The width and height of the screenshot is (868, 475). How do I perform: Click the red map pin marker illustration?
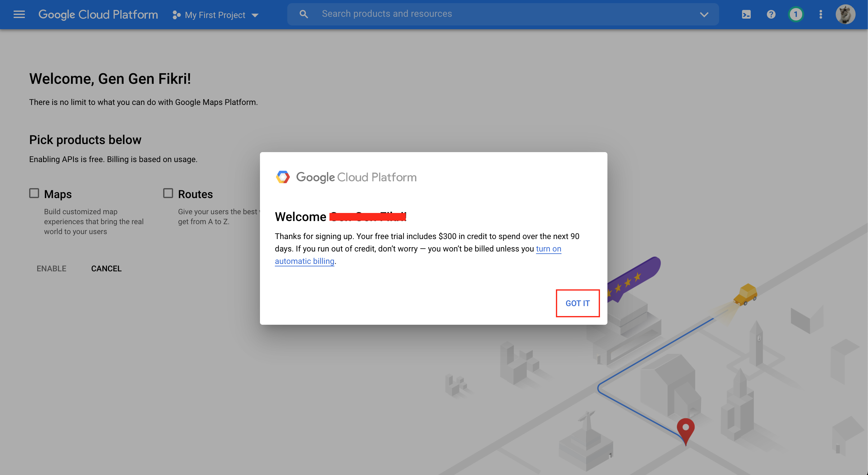click(x=685, y=432)
